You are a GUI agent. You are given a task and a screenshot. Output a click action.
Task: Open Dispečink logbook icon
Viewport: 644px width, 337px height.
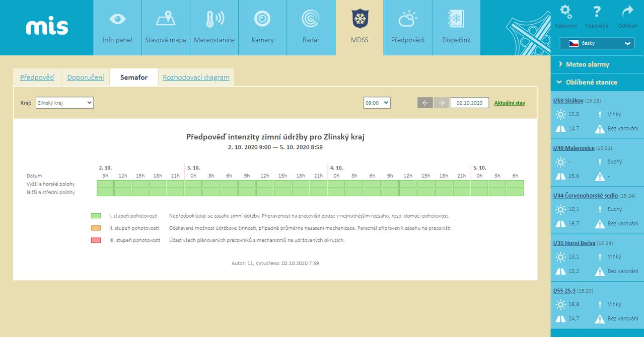(x=456, y=20)
